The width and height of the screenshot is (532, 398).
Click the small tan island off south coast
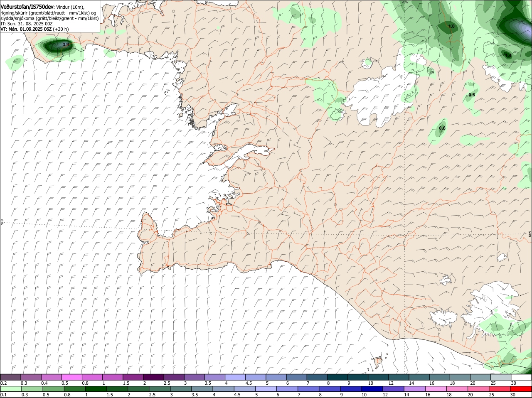[x=378, y=361]
